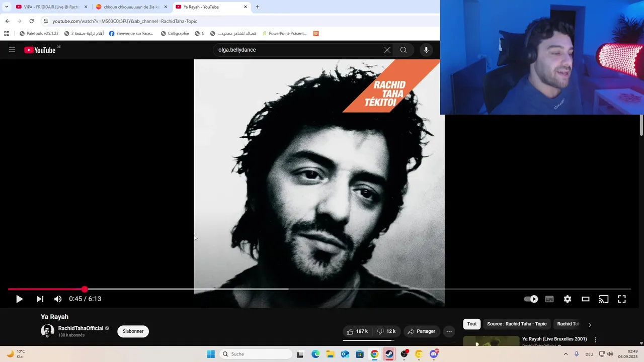Share the video with Partager
The image size is (644, 362).
[x=421, y=331]
